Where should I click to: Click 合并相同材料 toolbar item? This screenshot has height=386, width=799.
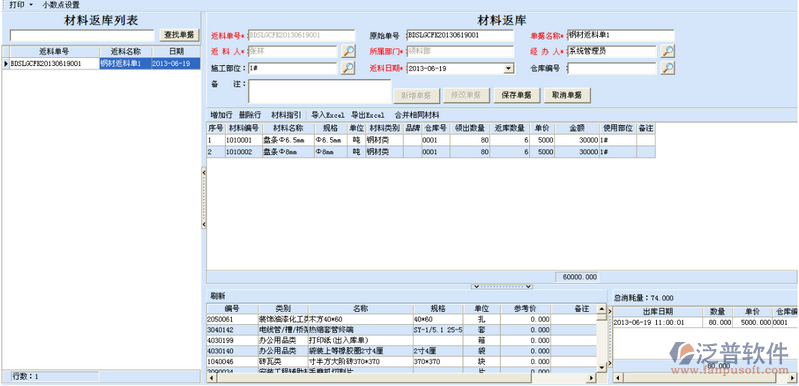pyautogui.click(x=417, y=115)
